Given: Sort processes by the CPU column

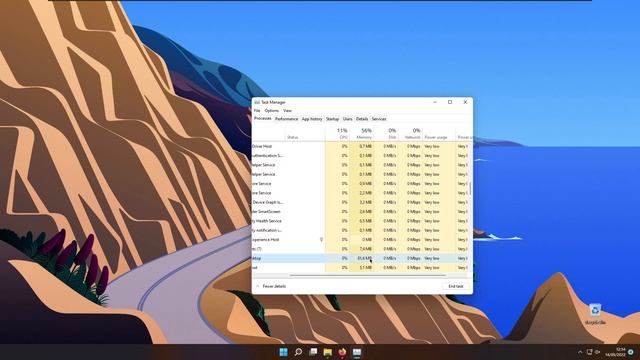Looking at the screenshot, I should [x=337, y=133].
